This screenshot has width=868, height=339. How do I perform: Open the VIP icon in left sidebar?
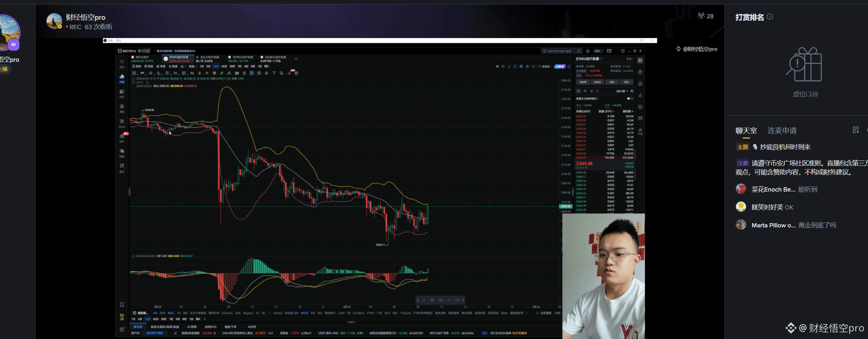[x=122, y=317]
